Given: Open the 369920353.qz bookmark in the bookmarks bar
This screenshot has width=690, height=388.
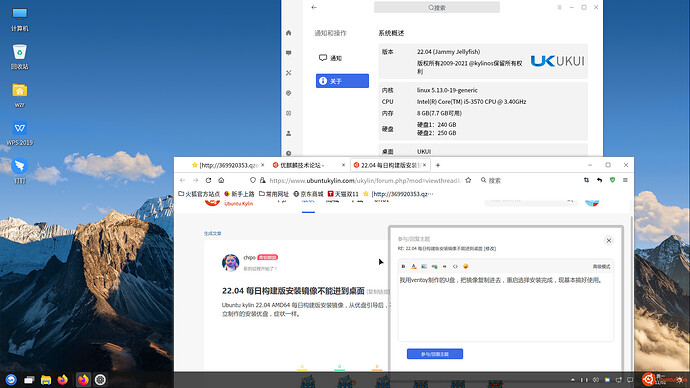Looking at the screenshot, I should [398, 194].
